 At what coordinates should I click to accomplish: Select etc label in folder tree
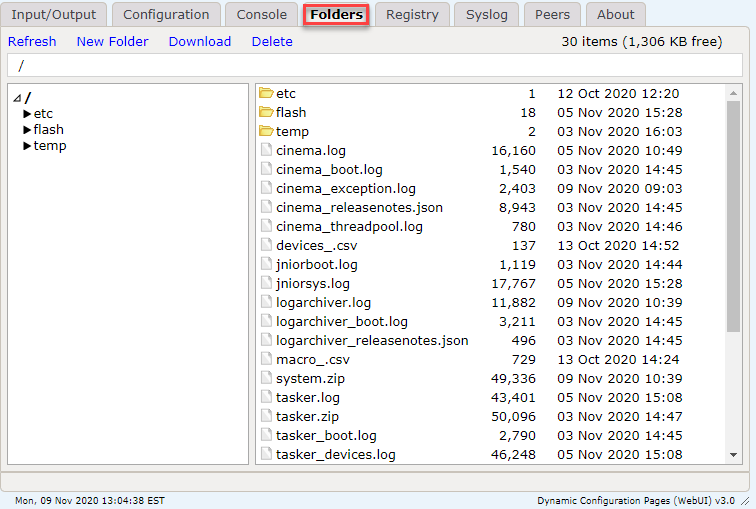point(43,114)
